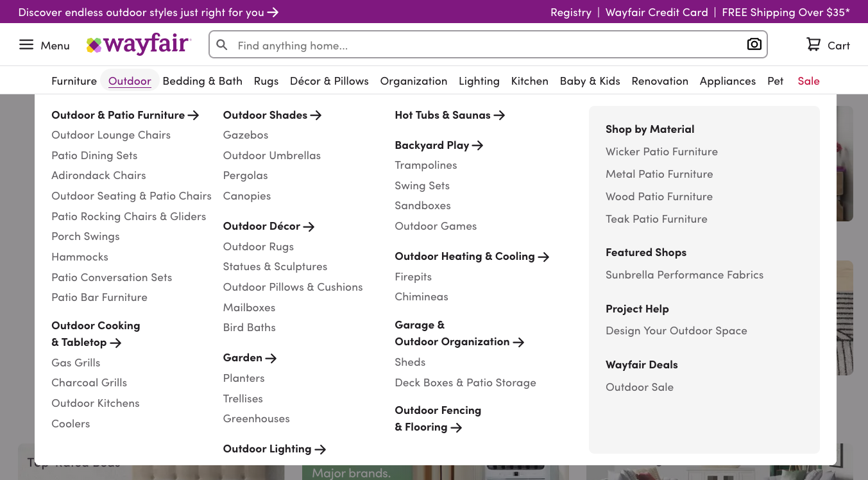Expand Outdoor & Patio Furniture with its arrow
The width and height of the screenshot is (868, 480).
pyautogui.click(x=194, y=115)
